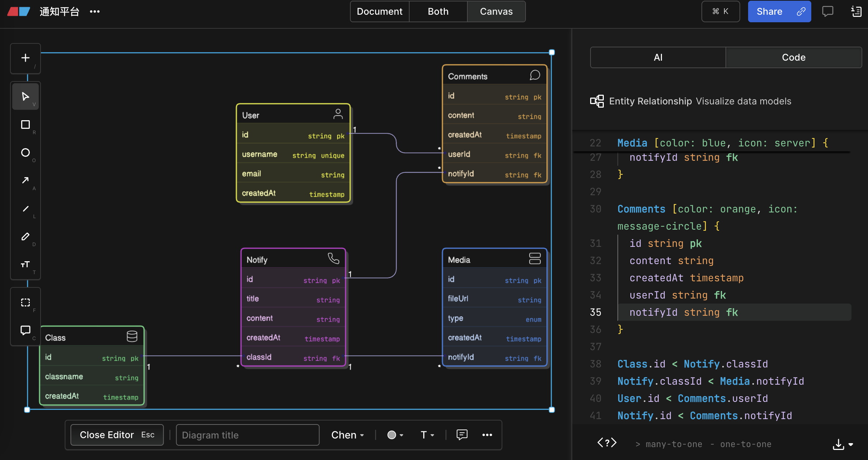Open the download export dropdown

coord(843,444)
